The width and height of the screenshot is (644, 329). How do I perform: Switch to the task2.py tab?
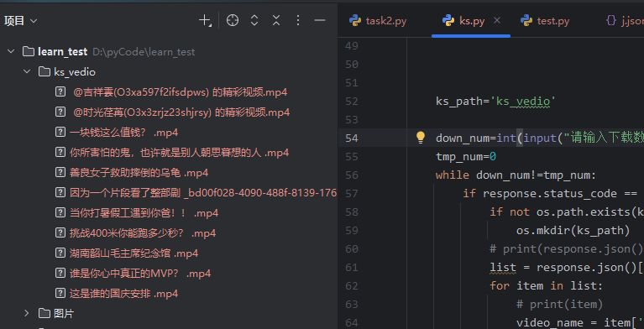tap(378, 21)
